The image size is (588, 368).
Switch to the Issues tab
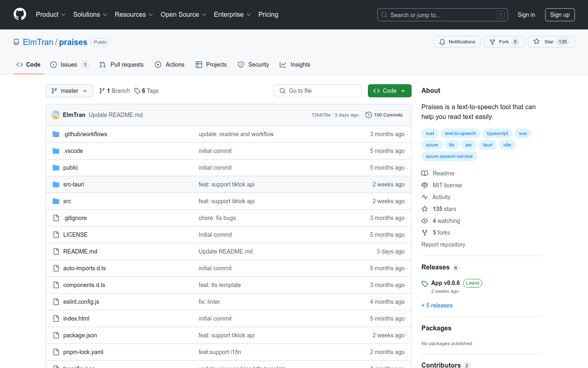(x=69, y=65)
